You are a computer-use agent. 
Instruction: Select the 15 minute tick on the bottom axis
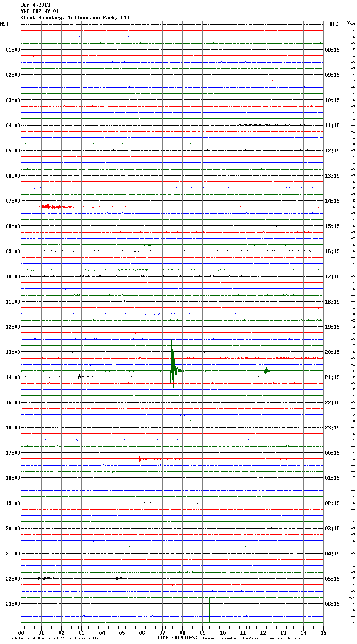tap(323, 633)
